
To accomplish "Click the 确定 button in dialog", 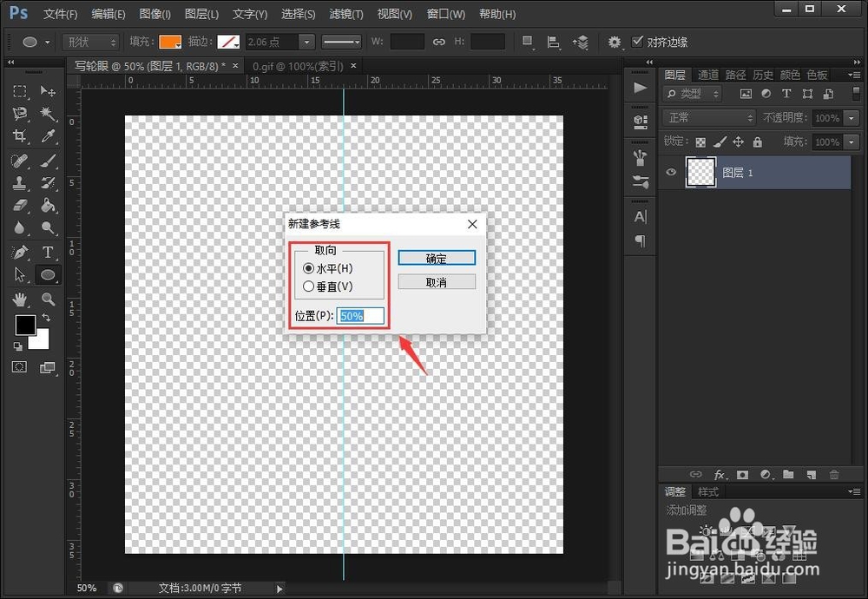I will point(437,258).
